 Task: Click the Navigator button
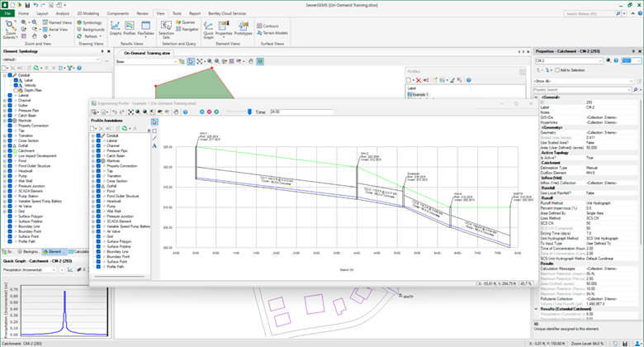pos(187,29)
